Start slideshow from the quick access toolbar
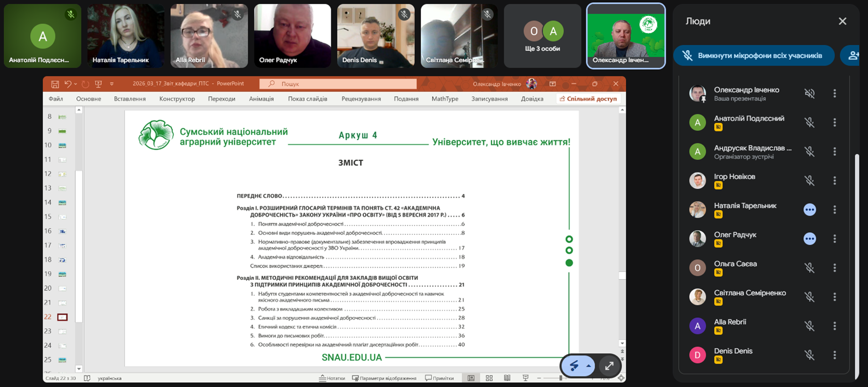Screen dimensions: 868x387 (98, 84)
